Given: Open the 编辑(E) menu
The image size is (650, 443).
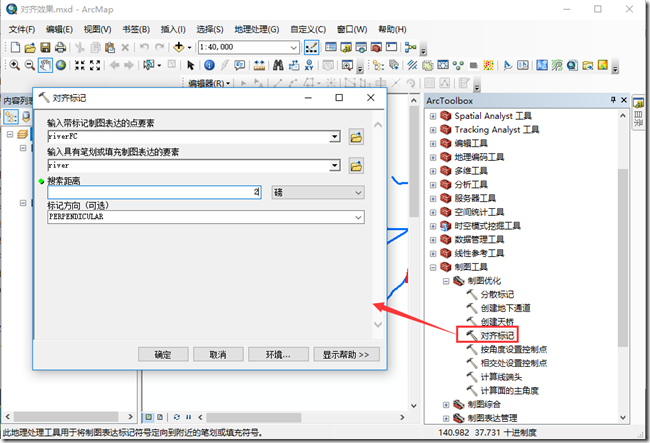Looking at the screenshot, I should click(x=59, y=29).
